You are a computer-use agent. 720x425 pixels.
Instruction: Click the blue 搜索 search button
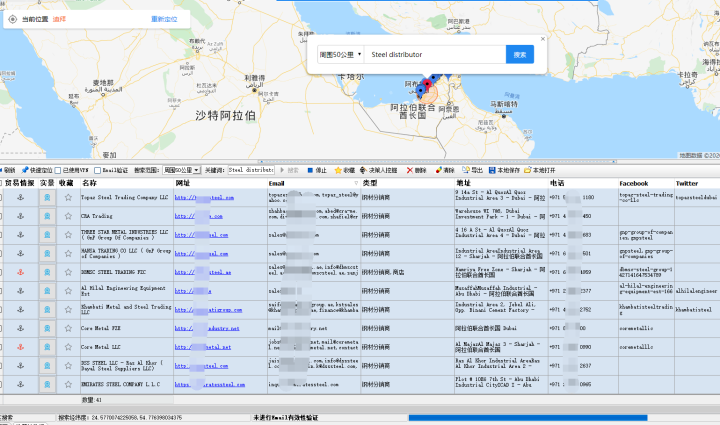tap(520, 55)
